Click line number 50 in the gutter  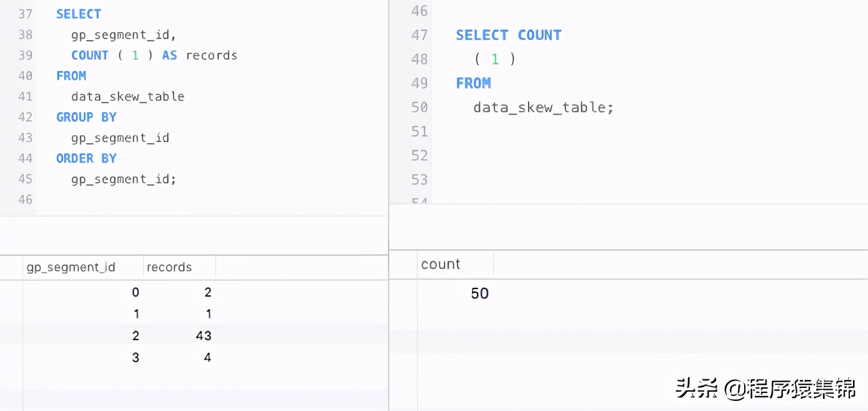tap(420, 108)
